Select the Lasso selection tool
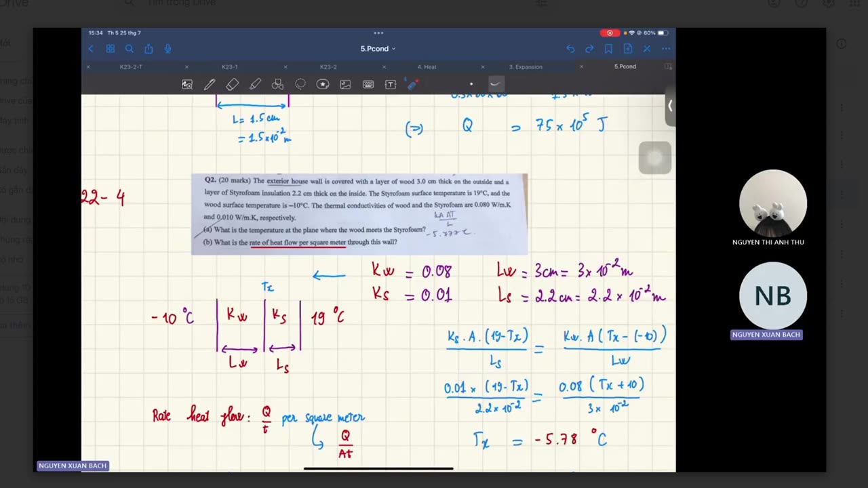Image resolution: width=868 pixels, height=488 pixels. click(300, 84)
